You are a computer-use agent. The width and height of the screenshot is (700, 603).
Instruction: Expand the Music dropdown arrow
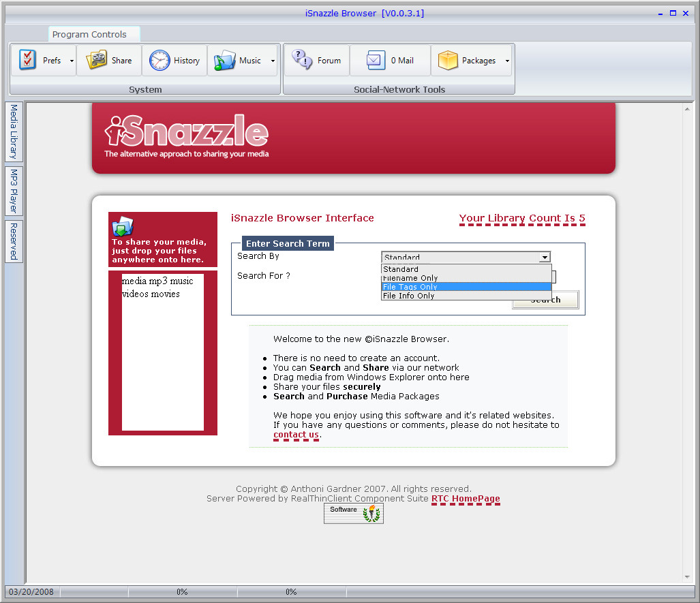click(x=273, y=61)
